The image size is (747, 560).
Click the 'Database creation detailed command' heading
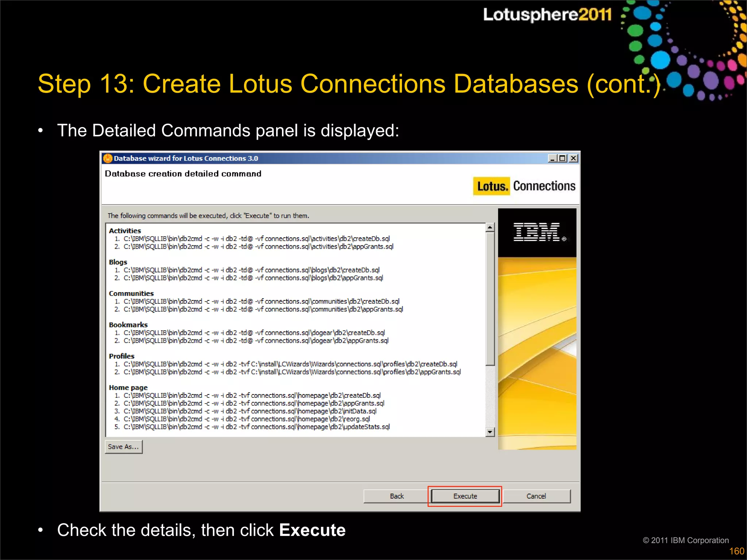183,174
